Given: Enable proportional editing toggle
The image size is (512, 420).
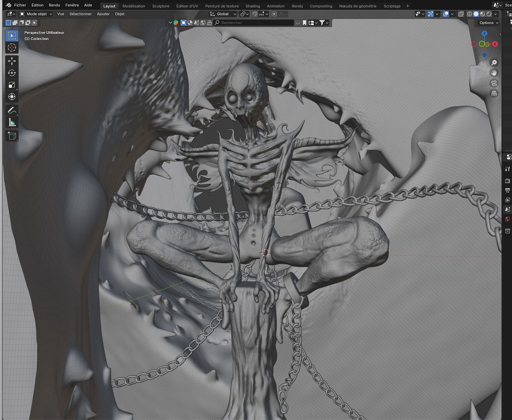Looking at the screenshot, I should 274,14.
